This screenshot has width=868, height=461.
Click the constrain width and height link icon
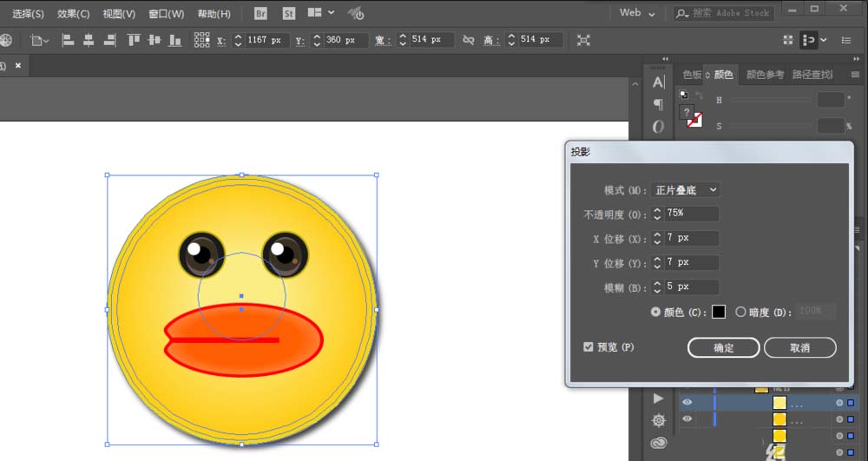point(469,40)
